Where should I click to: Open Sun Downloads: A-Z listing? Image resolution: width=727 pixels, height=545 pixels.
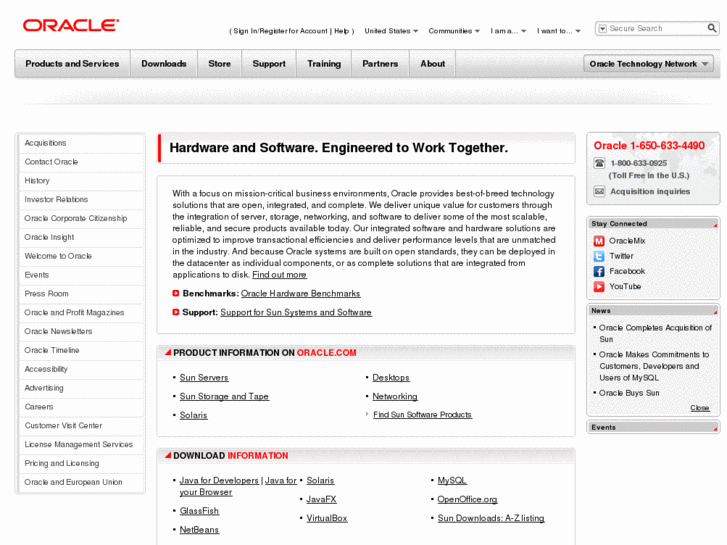(491, 518)
